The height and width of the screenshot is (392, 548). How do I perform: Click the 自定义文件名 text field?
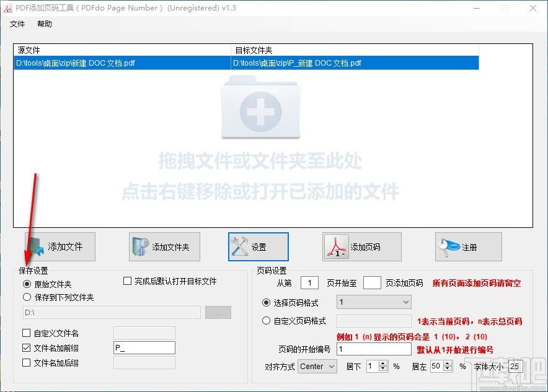point(144,333)
